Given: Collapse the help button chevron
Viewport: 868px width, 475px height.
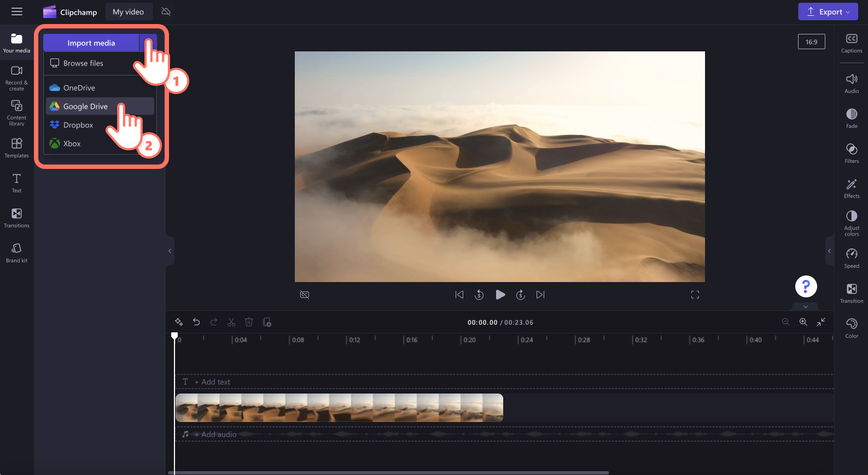Looking at the screenshot, I should [x=806, y=307].
